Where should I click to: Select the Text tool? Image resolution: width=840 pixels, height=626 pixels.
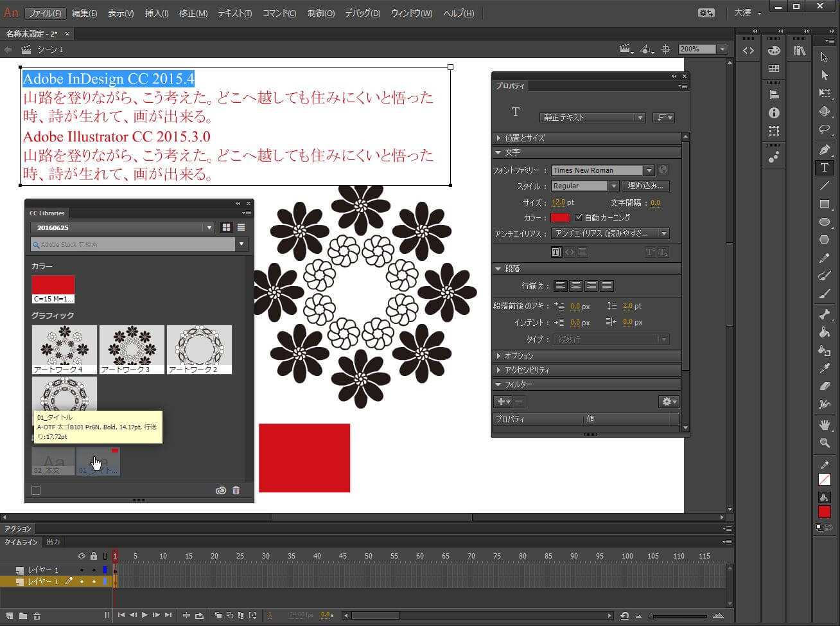tap(825, 168)
